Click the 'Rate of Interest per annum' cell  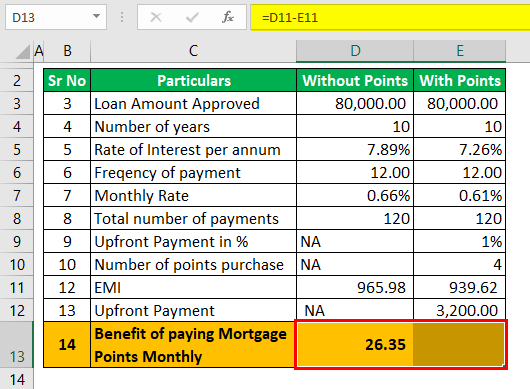(x=194, y=149)
